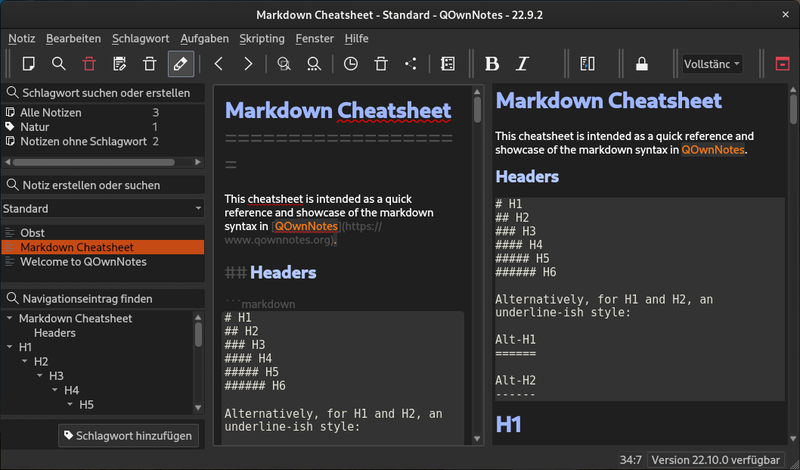Open the Standard note folder dropdown
This screenshot has height=470, width=800.
point(103,208)
